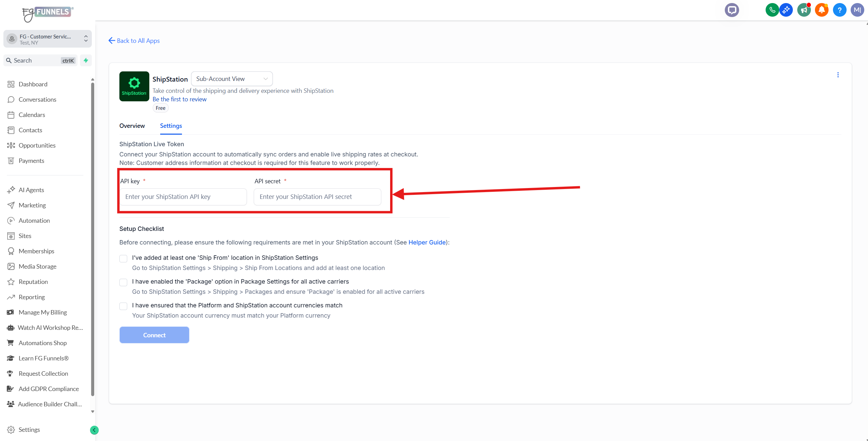Check the currencies match checkbox

(x=123, y=306)
